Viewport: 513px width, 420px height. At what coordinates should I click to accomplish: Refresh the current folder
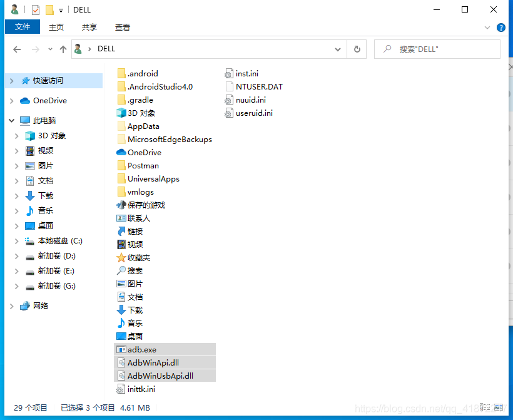click(x=357, y=49)
